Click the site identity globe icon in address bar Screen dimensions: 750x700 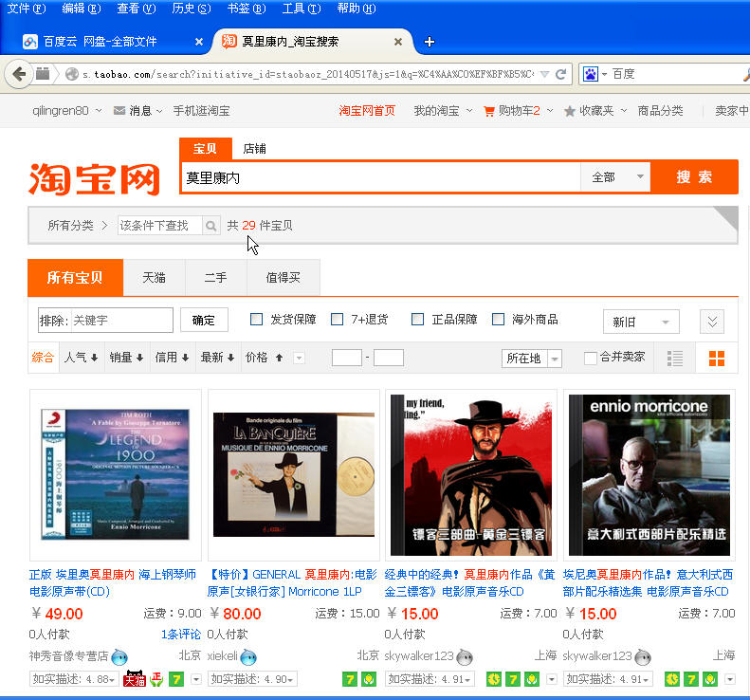tap(72, 74)
